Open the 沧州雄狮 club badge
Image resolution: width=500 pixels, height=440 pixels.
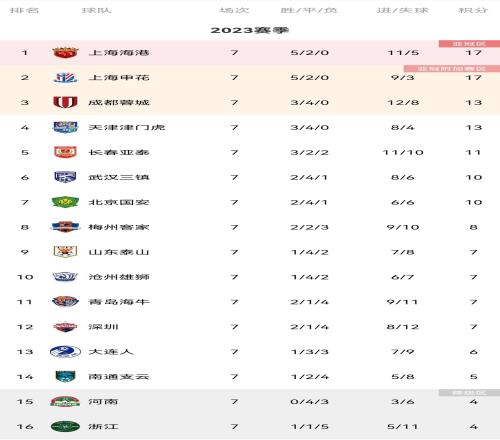pos(65,277)
